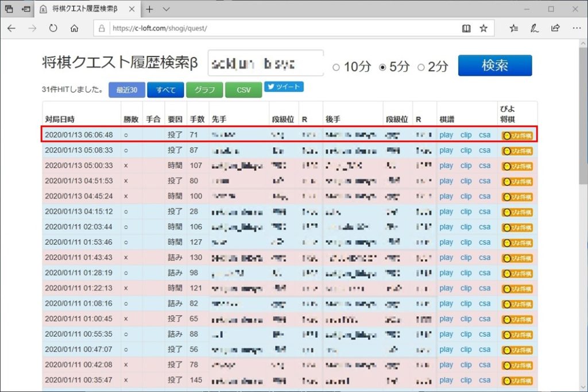The image size is (588, 392).
Task: Open csa link for 01:43:43 game
Action: 485,258
